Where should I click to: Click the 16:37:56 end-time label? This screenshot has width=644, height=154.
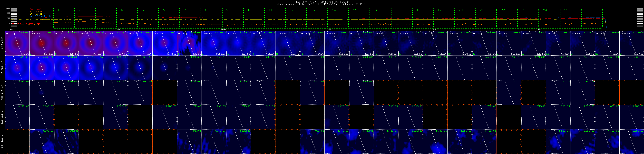click(638, 54)
